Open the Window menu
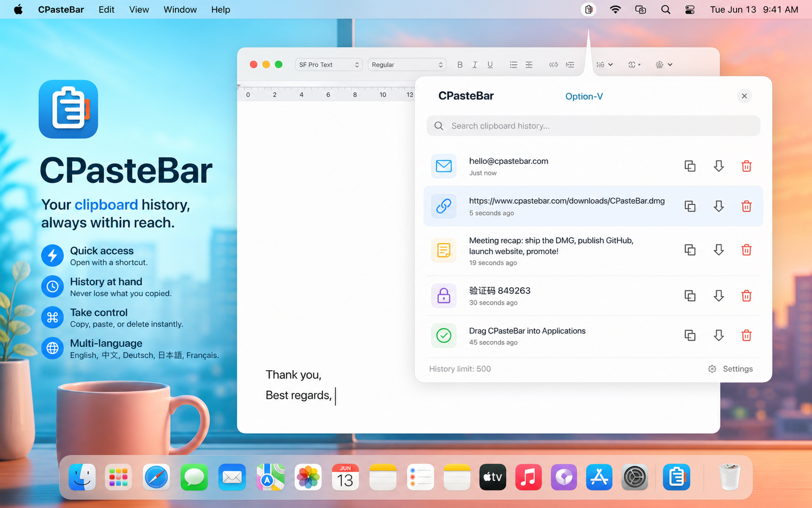 tap(180, 9)
